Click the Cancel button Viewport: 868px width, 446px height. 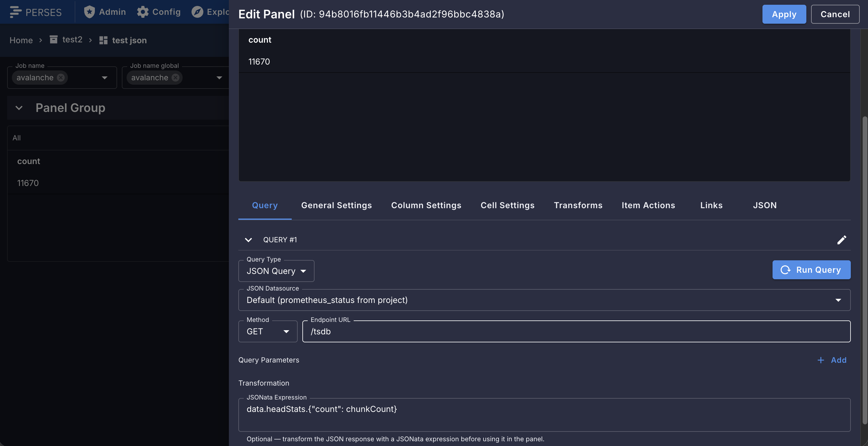tap(835, 14)
